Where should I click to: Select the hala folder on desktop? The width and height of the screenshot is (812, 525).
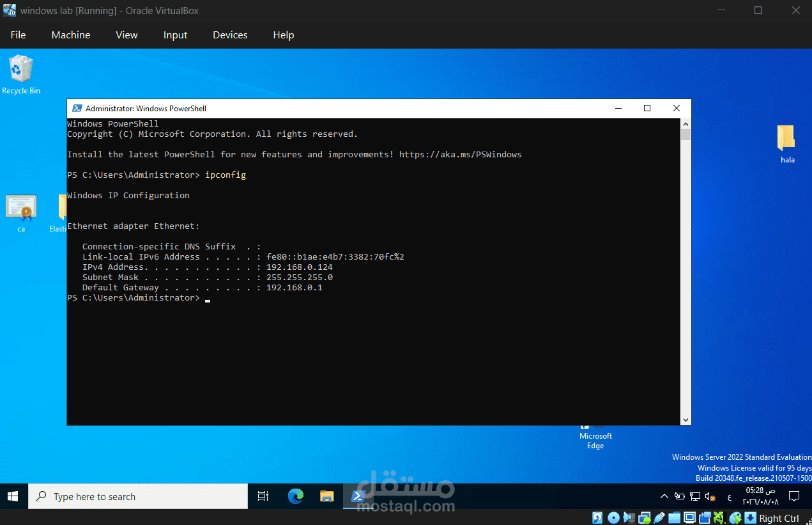click(787, 145)
